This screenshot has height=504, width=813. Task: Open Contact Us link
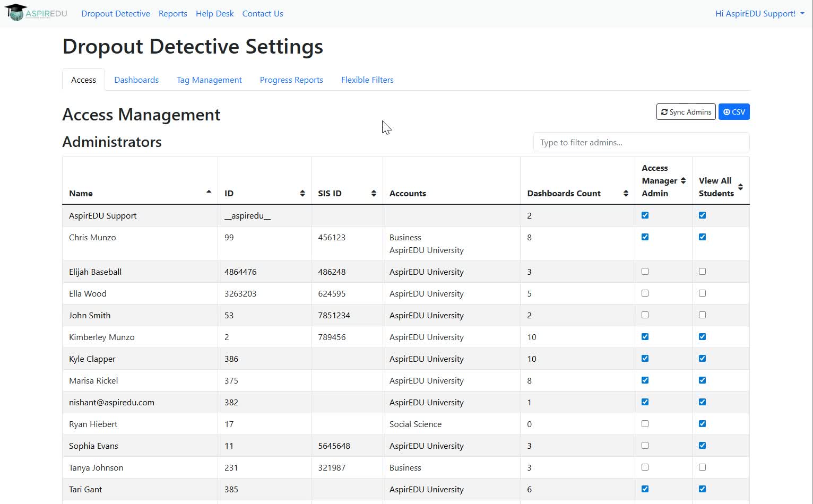click(263, 14)
